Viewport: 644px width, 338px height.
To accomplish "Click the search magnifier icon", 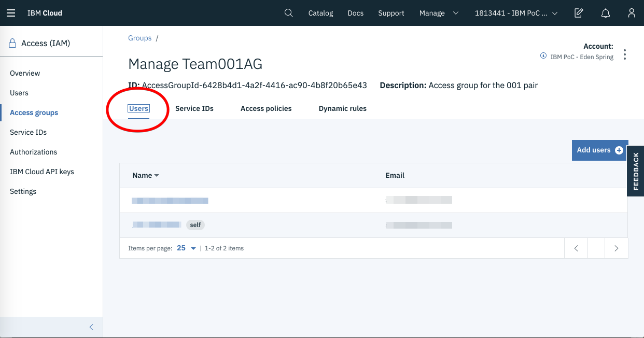I will (289, 13).
